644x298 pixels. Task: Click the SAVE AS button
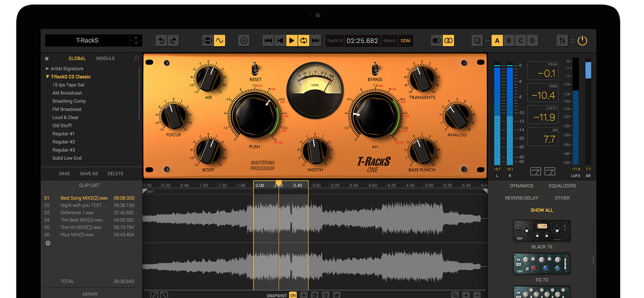click(89, 174)
